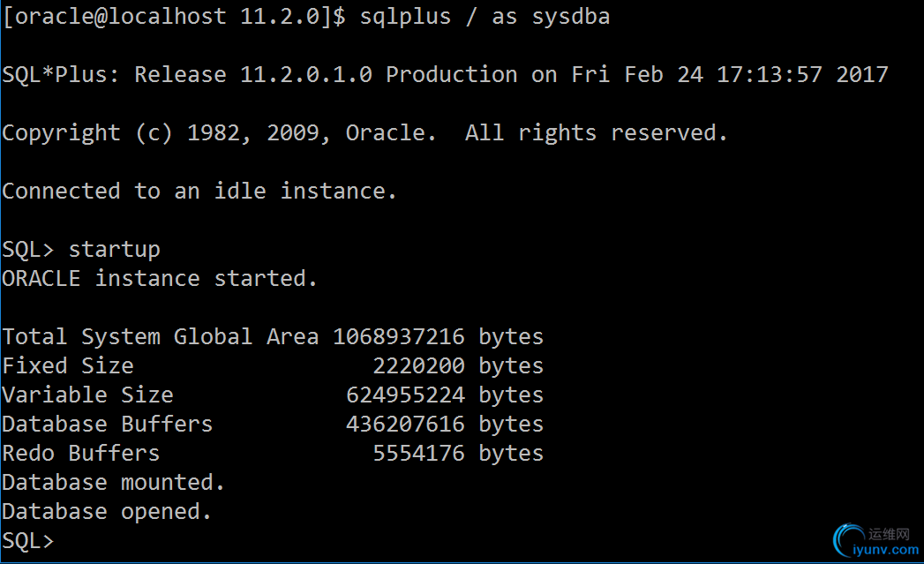The height and width of the screenshot is (564, 924).
Task: Click the "Total System Global Area" label
Action: (161, 337)
